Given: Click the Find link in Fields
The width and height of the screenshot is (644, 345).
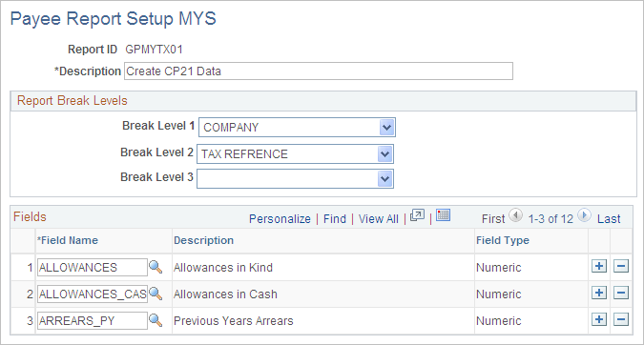Looking at the screenshot, I should point(335,219).
